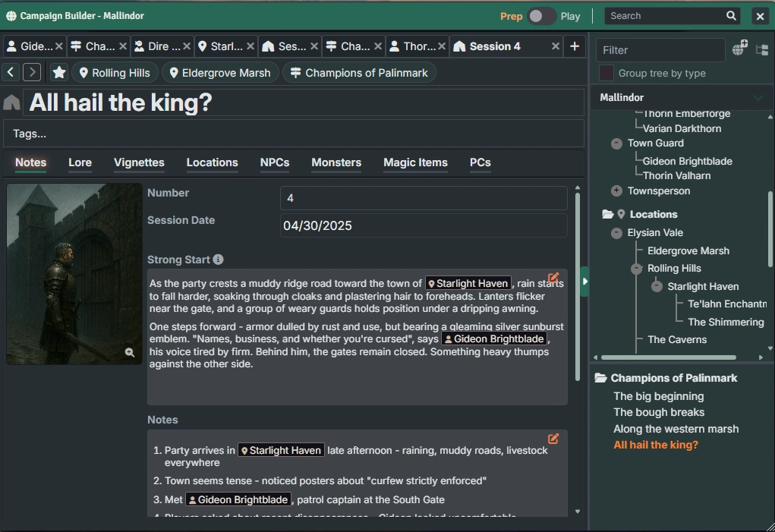Switch to the Monsters tab
This screenshot has width=775, height=532.
(336, 162)
